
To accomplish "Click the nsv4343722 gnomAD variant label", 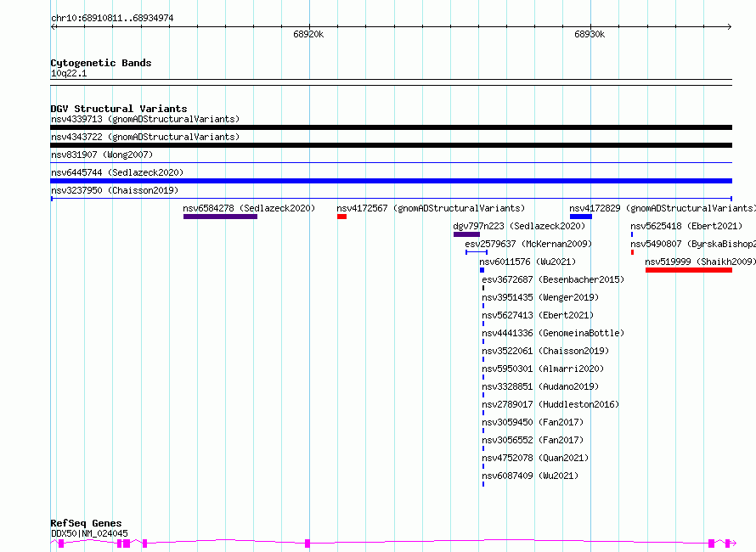I will point(145,137).
